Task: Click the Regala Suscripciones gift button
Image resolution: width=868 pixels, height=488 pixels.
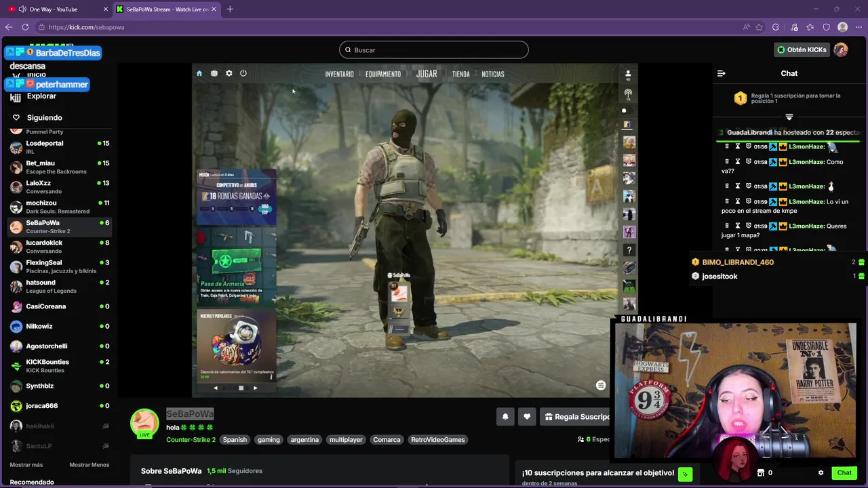Action: pyautogui.click(x=576, y=417)
